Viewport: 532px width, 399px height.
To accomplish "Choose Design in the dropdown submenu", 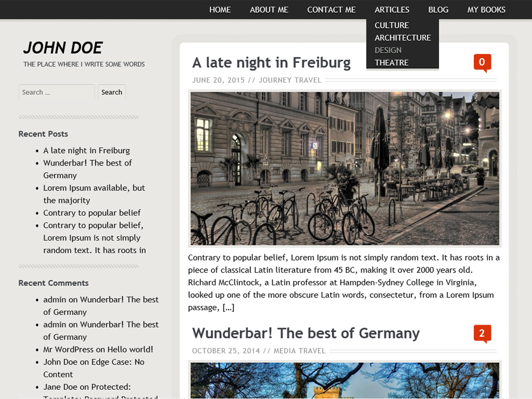I will (x=388, y=50).
